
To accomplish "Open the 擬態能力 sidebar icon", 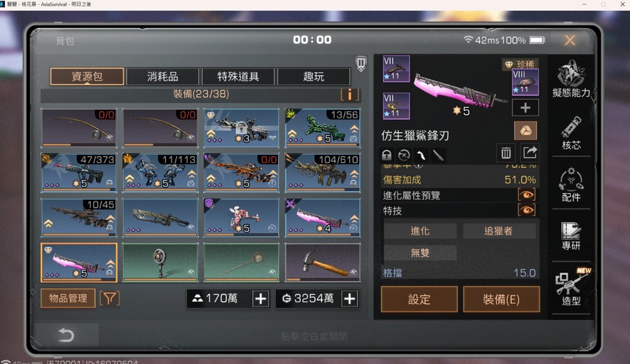I will tap(571, 79).
